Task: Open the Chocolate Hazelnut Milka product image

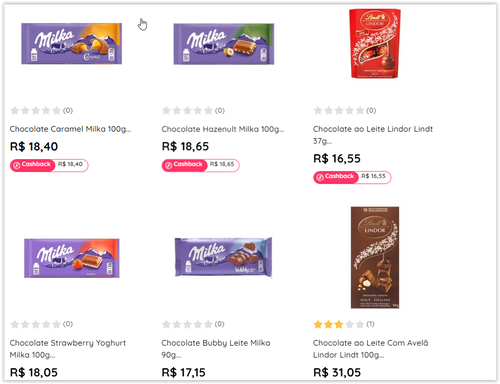Action: [x=224, y=44]
